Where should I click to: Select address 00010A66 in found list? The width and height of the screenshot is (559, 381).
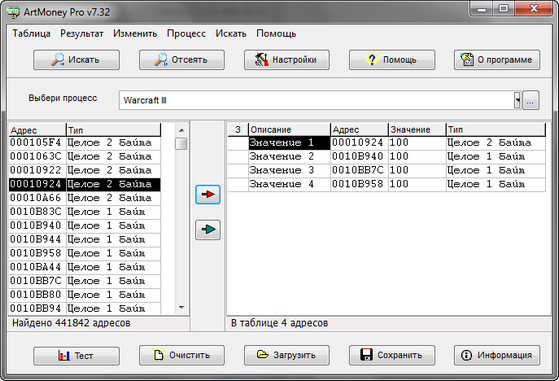pyautogui.click(x=36, y=198)
